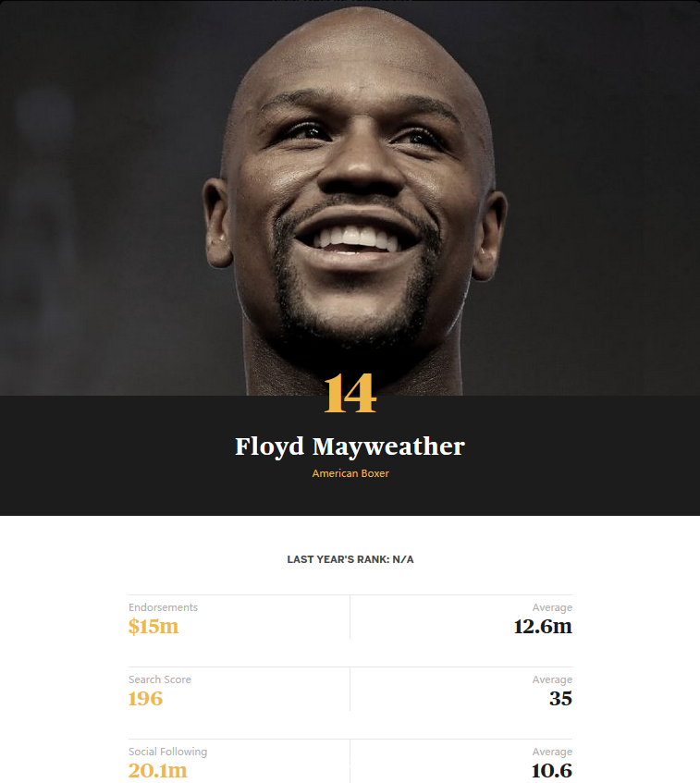Select the 196 search score value
Screen dimensions: 700x783
click(x=145, y=699)
